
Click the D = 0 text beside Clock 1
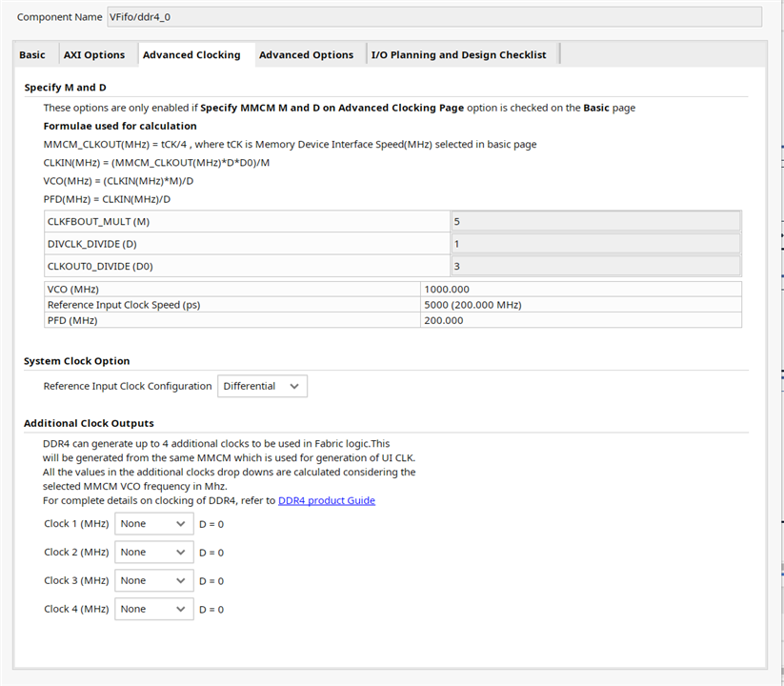pos(211,524)
